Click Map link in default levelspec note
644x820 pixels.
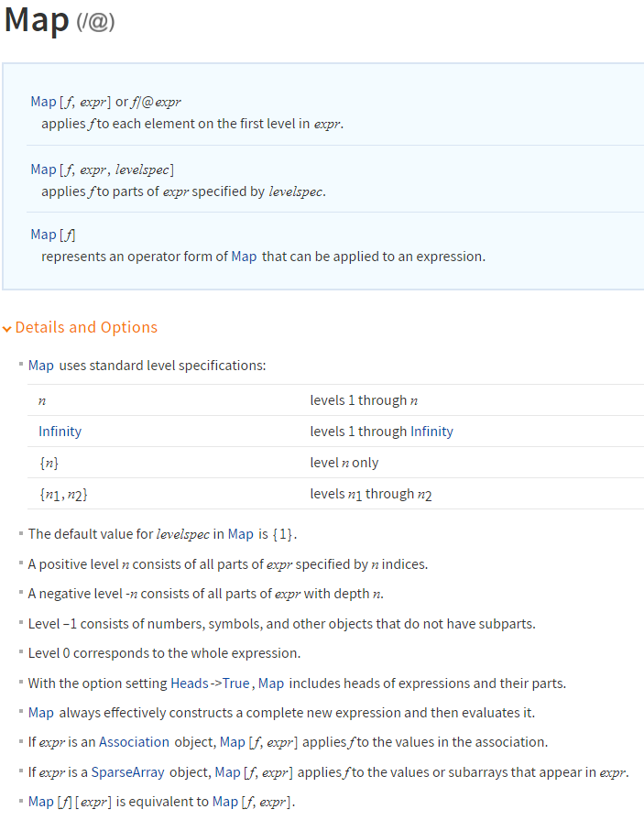click(x=240, y=534)
